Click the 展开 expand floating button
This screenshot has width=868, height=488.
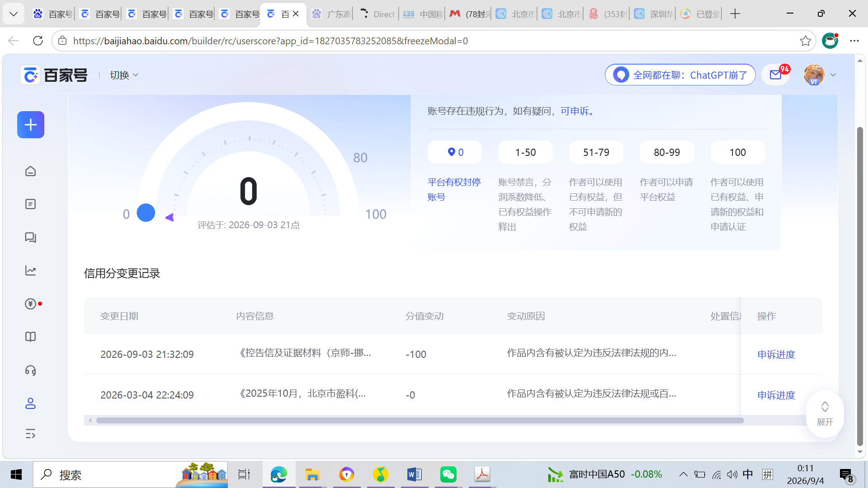[825, 413]
